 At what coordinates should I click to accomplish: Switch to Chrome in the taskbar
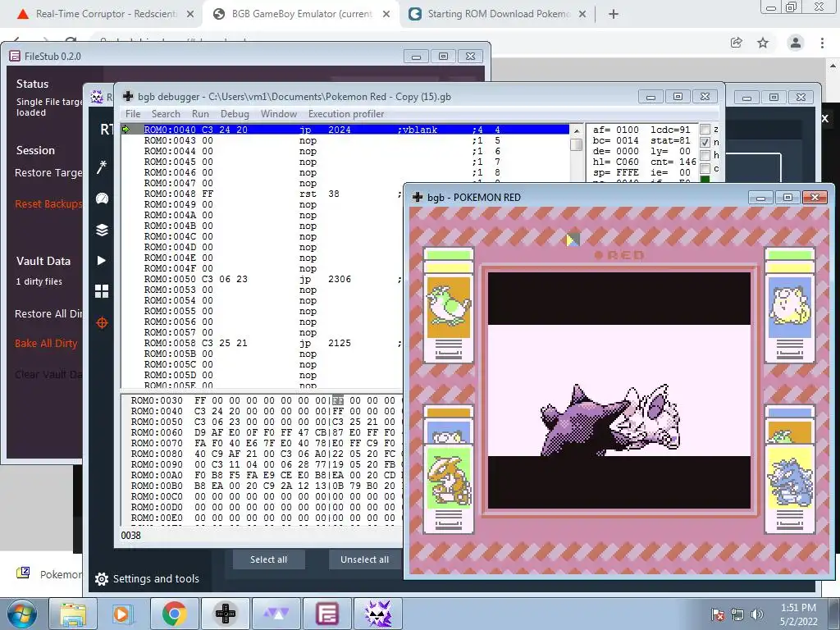click(x=174, y=614)
